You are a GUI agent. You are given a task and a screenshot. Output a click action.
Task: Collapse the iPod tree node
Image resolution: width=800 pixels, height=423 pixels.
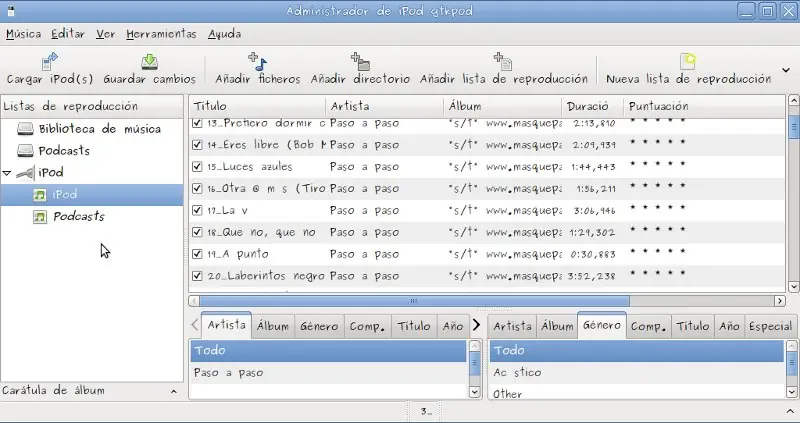click(x=7, y=173)
